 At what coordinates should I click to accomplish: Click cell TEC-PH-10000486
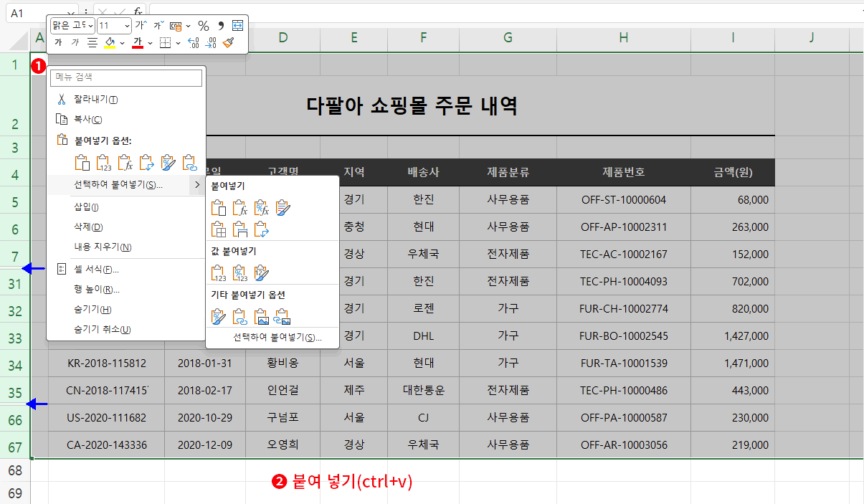[624, 391]
